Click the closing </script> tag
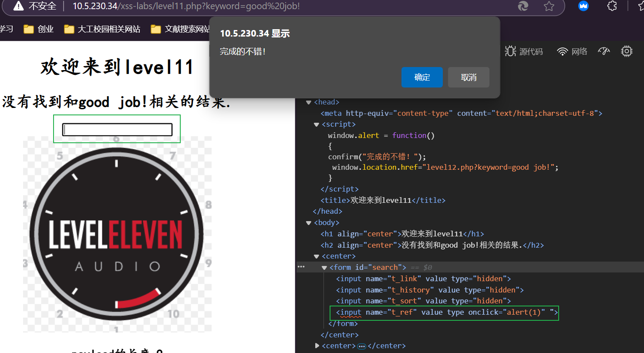The width and height of the screenshot is (644, 353). pos(340,189)
